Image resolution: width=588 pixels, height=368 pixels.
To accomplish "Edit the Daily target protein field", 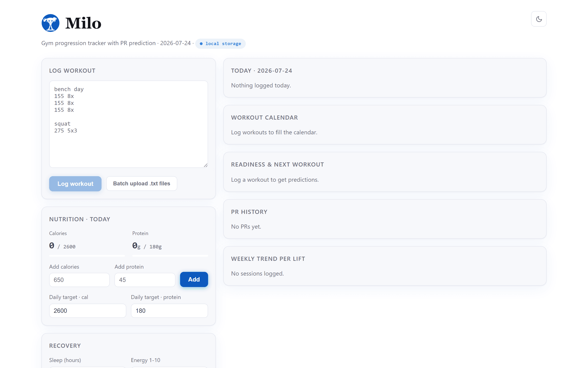I will point(169,310).
